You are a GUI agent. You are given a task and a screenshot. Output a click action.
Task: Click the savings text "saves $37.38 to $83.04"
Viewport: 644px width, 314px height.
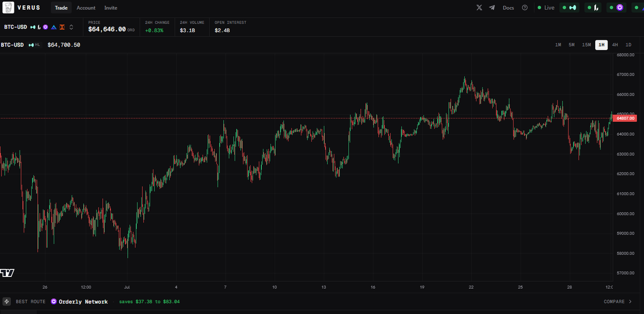(x=149, y=302)
